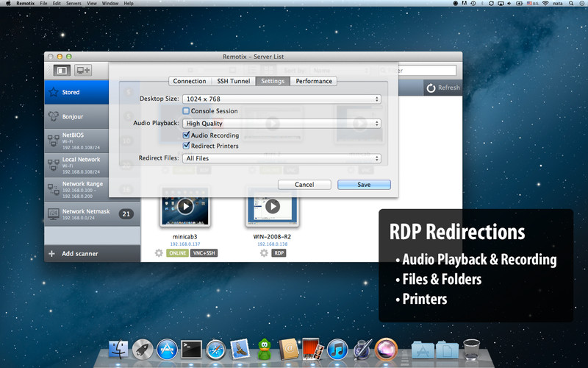Screen dimensions: 588x368
Task: Open the Servers menu in menu bar
Action: click(73, 3)
